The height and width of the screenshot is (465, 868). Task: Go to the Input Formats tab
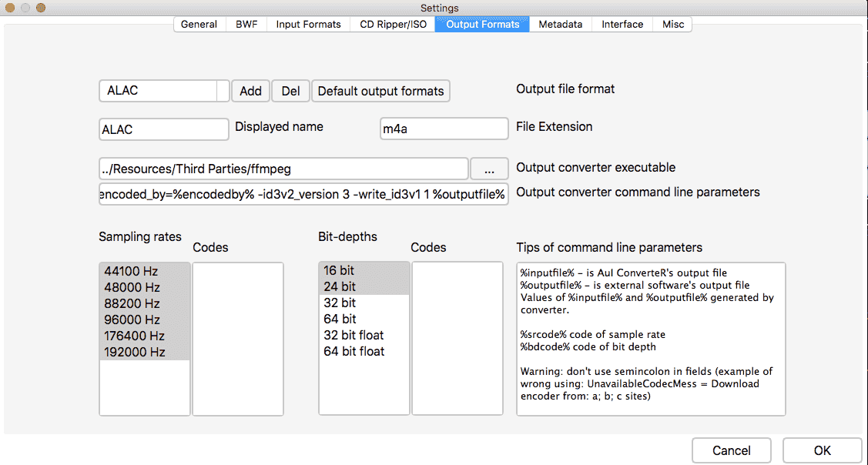pos(308,25)
